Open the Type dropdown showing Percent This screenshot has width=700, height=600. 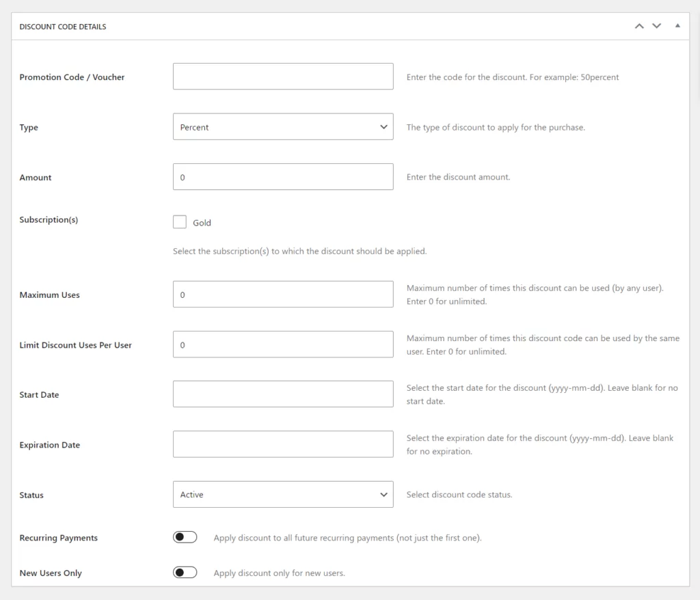(283, 127)
